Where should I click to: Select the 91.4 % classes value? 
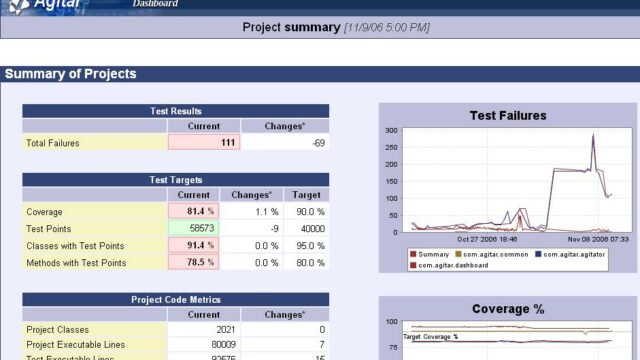(193, 245)
